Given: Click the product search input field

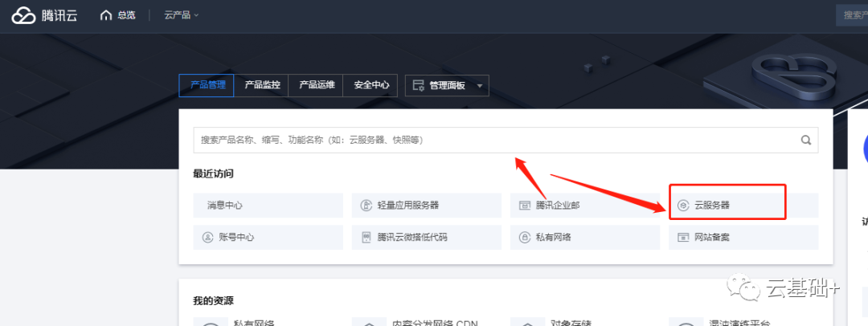Looking at the screenshot, I should pyautogui.click(x=506, y=140).
